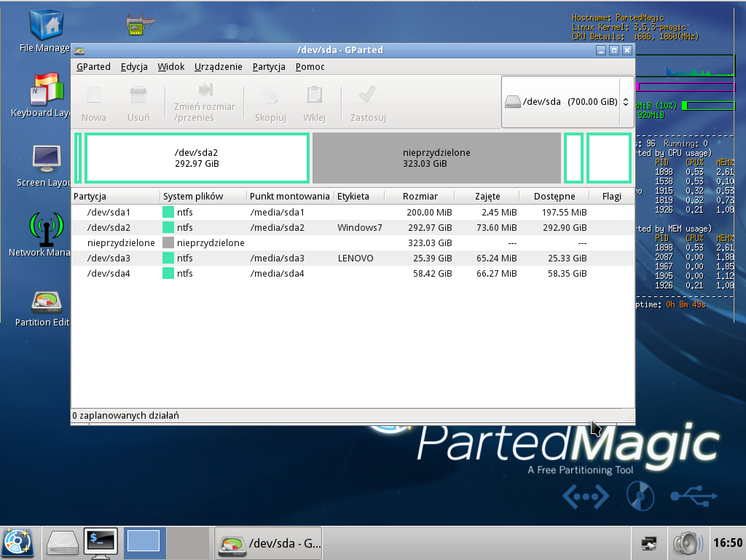Screen dimensions: 746x560
Task: Select the /dev/sda3 partition row
Action: click(x=353, y=258)
